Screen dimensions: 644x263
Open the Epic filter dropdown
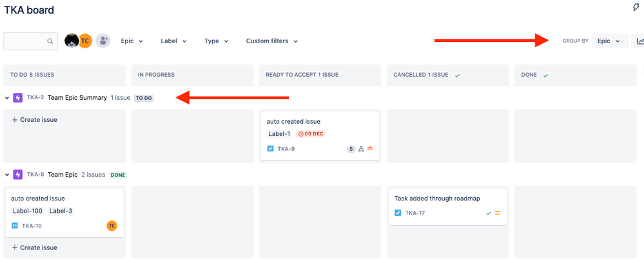click(132, 41)
